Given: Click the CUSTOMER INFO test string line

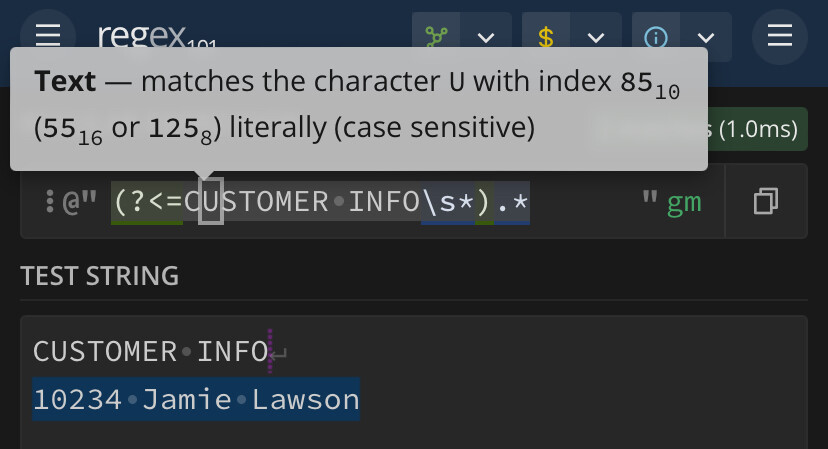Looking at the screenshot, I should pyautogui.click(x=151, y=351).
